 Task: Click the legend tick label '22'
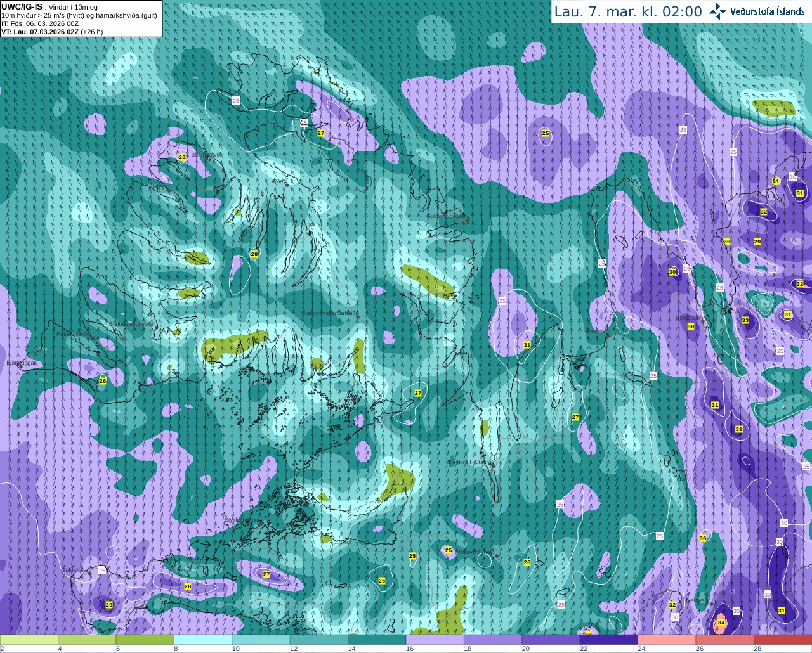pos(584,649)
